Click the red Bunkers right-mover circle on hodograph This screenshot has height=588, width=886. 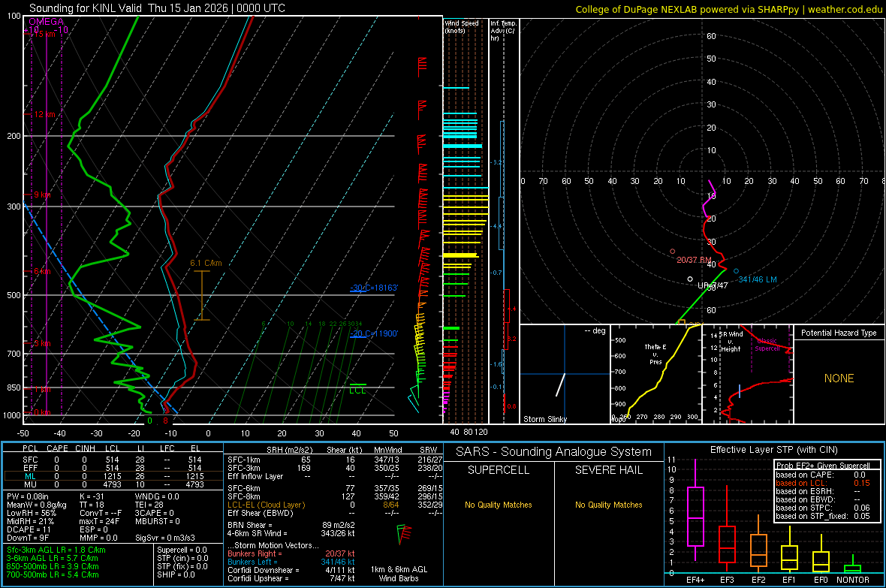[x=673, y=251]
